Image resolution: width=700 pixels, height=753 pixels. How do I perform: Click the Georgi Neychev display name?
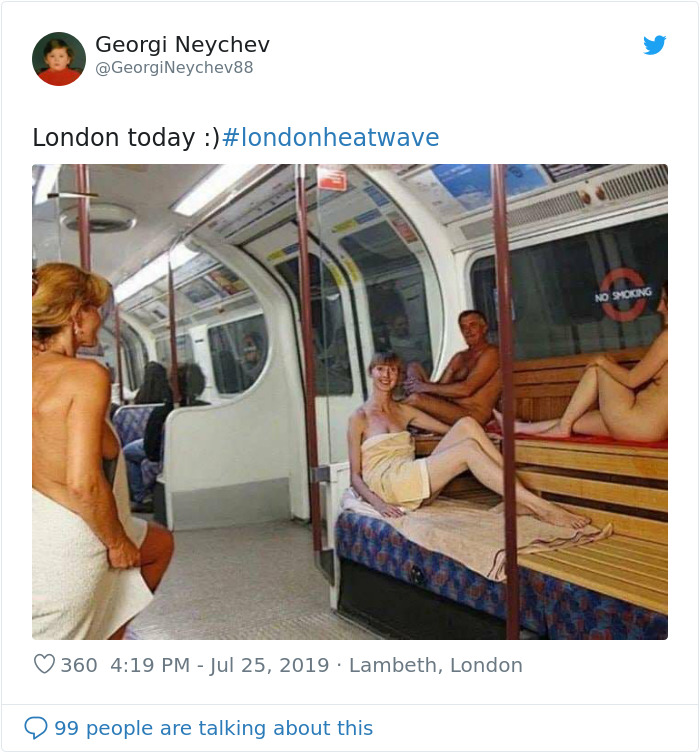182,45
